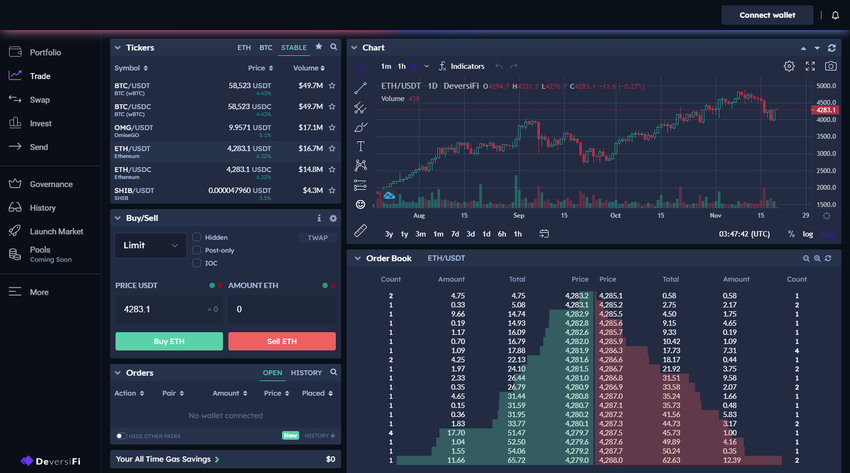
Task: Take a chart snapshot with camera icon
Action: (830, 66)
